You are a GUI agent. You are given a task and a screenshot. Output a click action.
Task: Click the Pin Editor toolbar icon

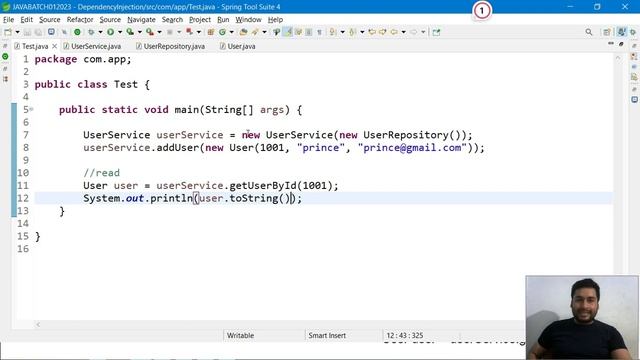pyautogui.click(x=436, y=32)
